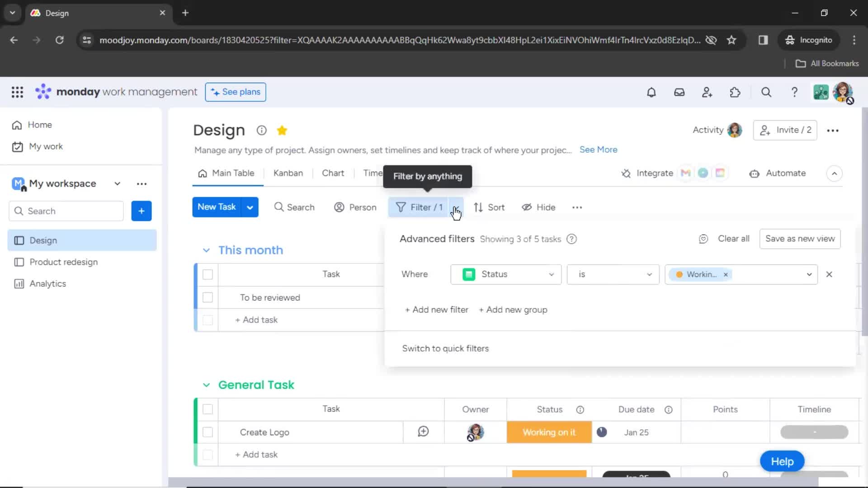Open the board options three-dot menu
Screen dimensions: 868x488
[x=833, y=131]
